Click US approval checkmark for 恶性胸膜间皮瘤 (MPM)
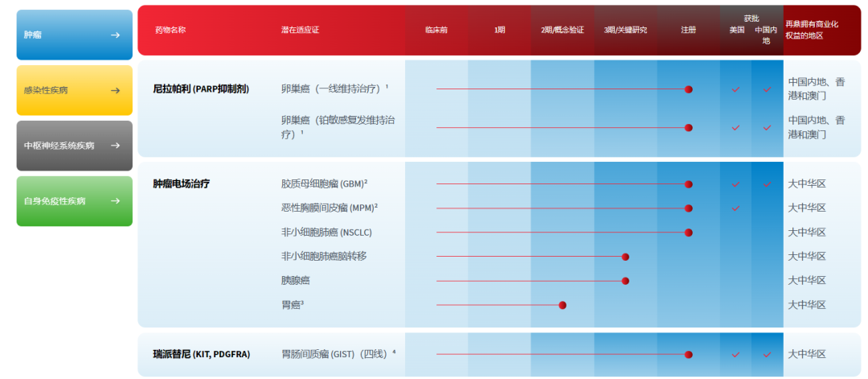868x379 pixels. point(735,208)
